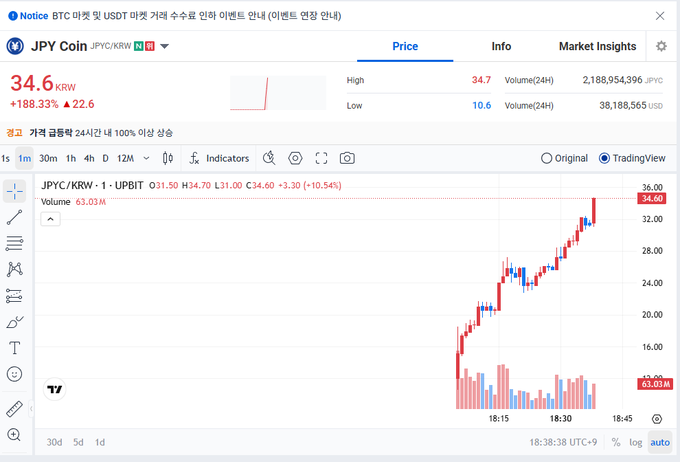Open the forecasting and measurement tool
The width and height of the screenshot is (680, 462).
point(14,296)
